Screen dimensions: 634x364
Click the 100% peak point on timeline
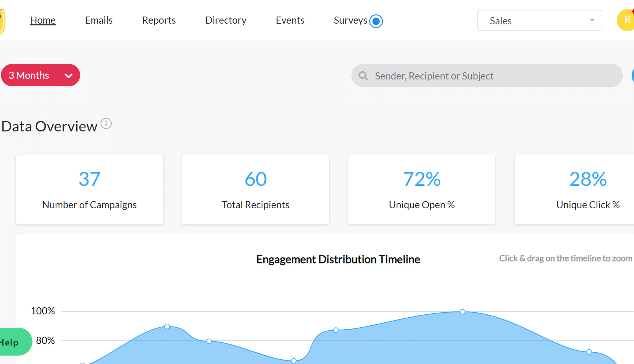coord(462,311)
